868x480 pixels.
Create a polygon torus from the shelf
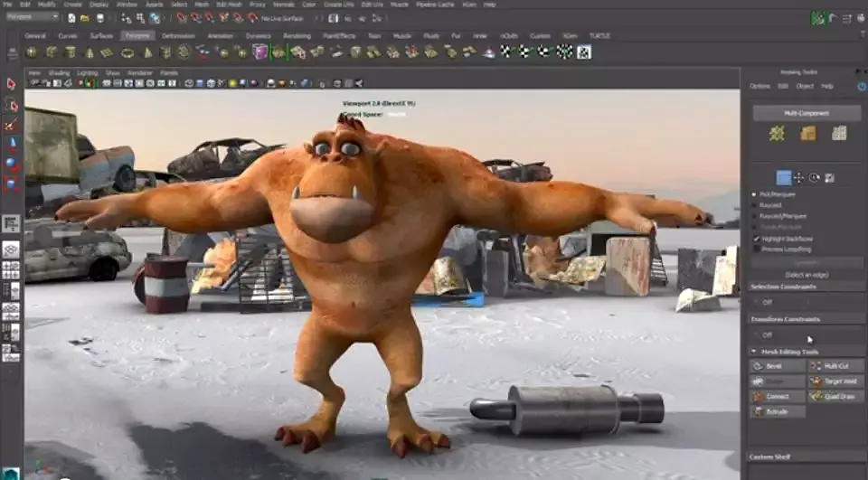point(127,53)
